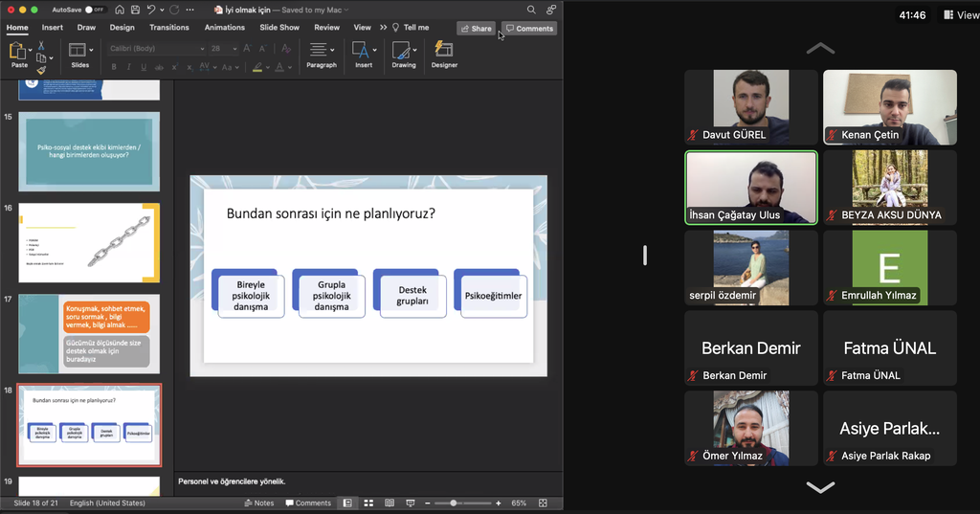
Task: Redo the last action
Action: pos(174,10)
